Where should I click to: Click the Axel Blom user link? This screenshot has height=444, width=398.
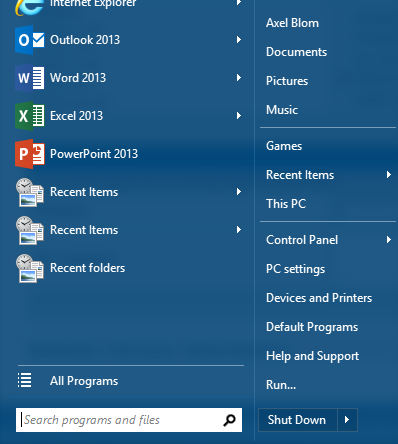[x=292, y=23]
